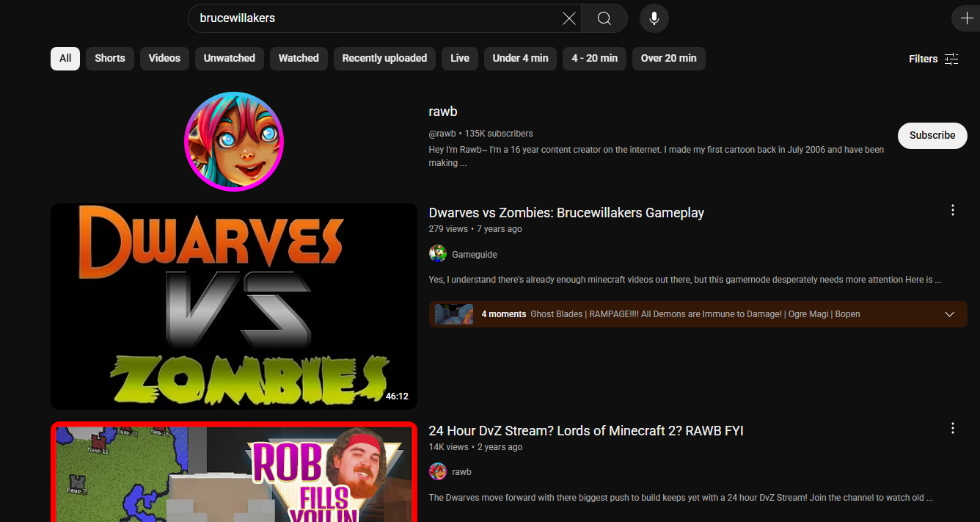This screenshot has height=522, width=980.
Task: Select the Shorts filter chip
Action: point(110,59)
